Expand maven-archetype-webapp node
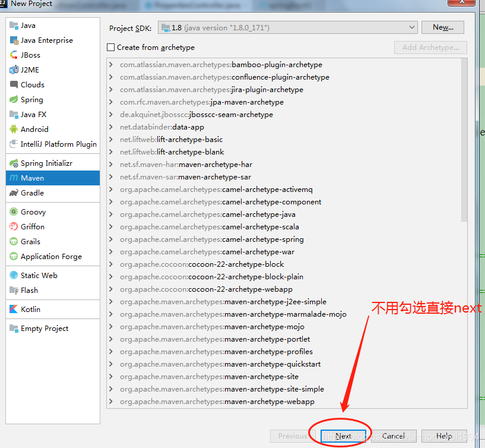The height and width of the screenshot is (448, 485). [111, 402]
